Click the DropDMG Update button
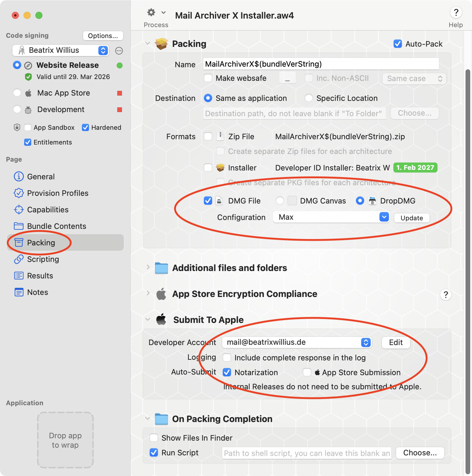472x476 pixels. pos(412,218)
